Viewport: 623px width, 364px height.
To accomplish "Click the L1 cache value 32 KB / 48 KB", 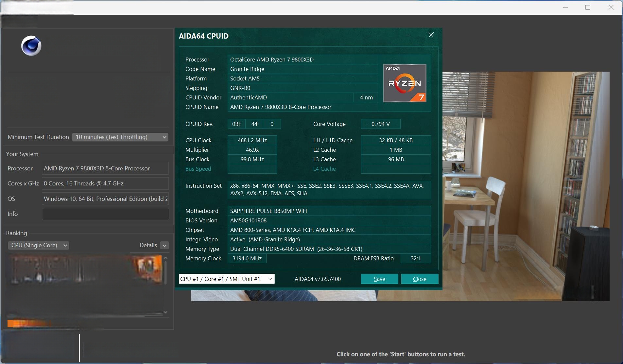I will [x=396, y=140].
